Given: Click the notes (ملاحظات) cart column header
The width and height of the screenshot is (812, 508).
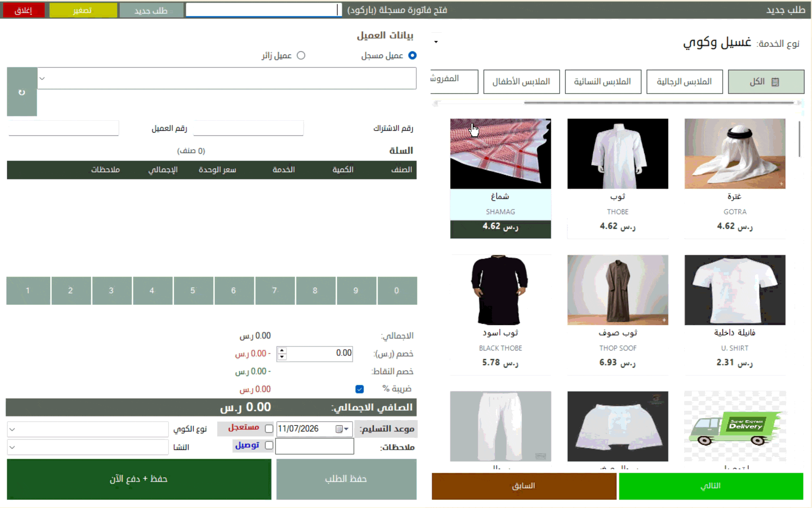Looking at the screenshot, I should (105, 170).
